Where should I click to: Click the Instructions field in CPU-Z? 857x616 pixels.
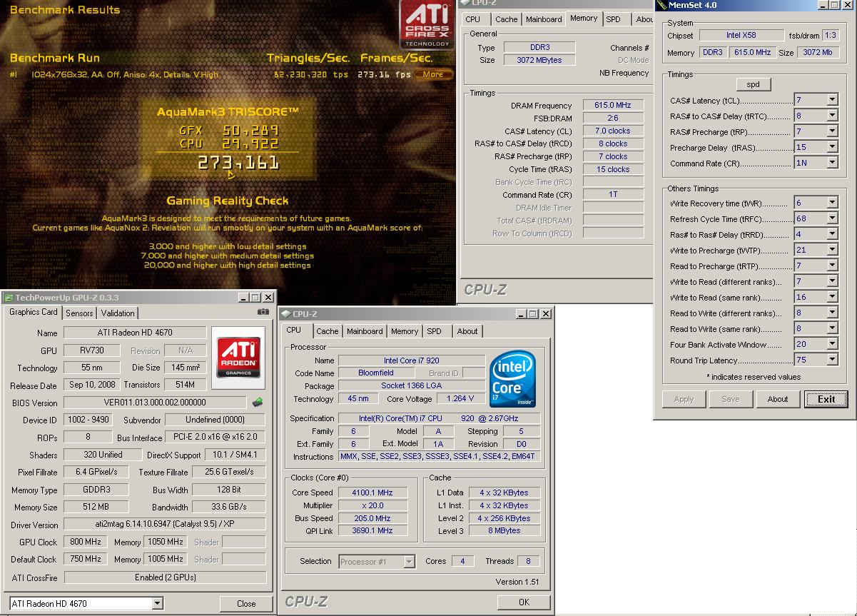[x=439, y=457]
